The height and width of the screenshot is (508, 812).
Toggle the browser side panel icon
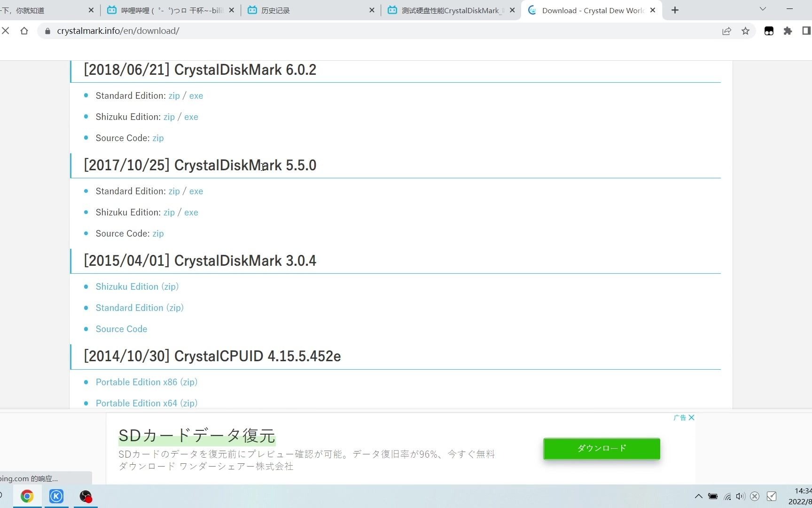[806, 31]
